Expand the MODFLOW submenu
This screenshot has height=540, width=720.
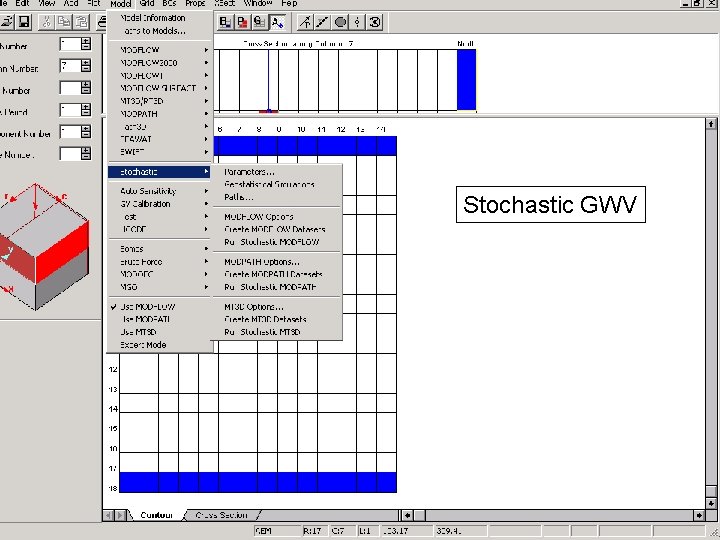click(160, 50)
